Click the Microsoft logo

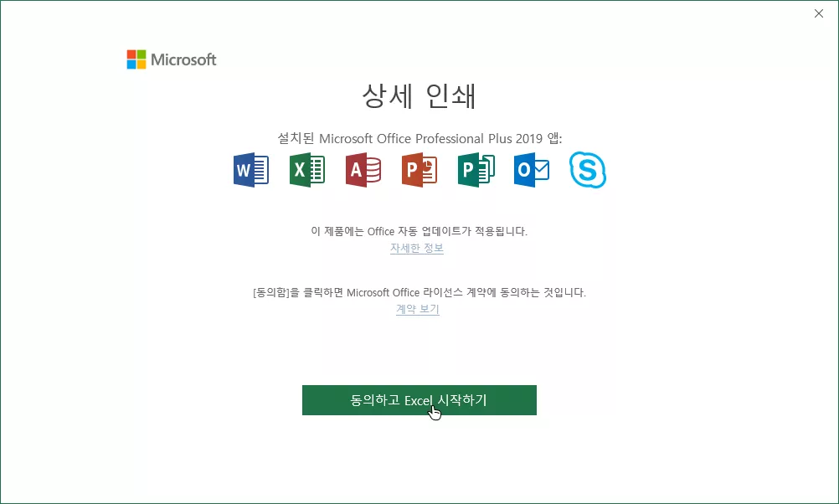coord(171,59)
